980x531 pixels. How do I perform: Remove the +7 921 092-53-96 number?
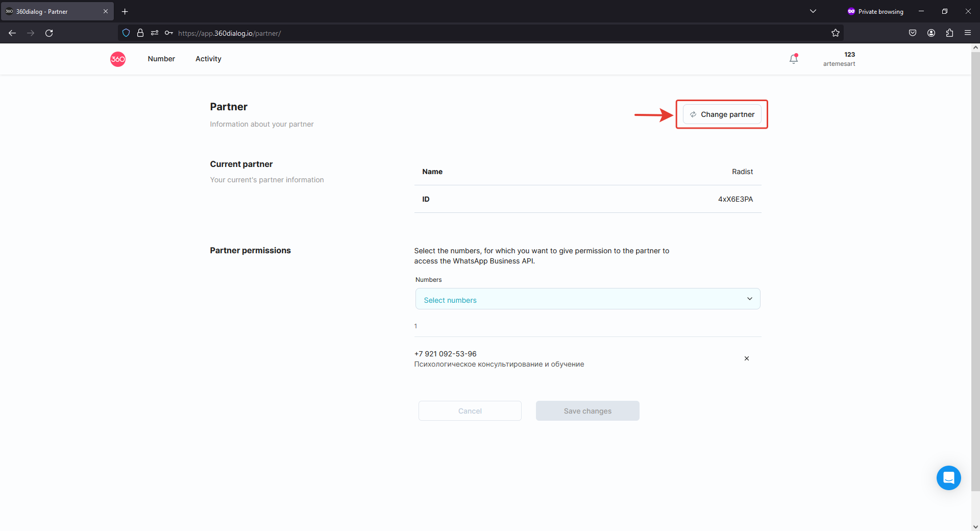746,358
